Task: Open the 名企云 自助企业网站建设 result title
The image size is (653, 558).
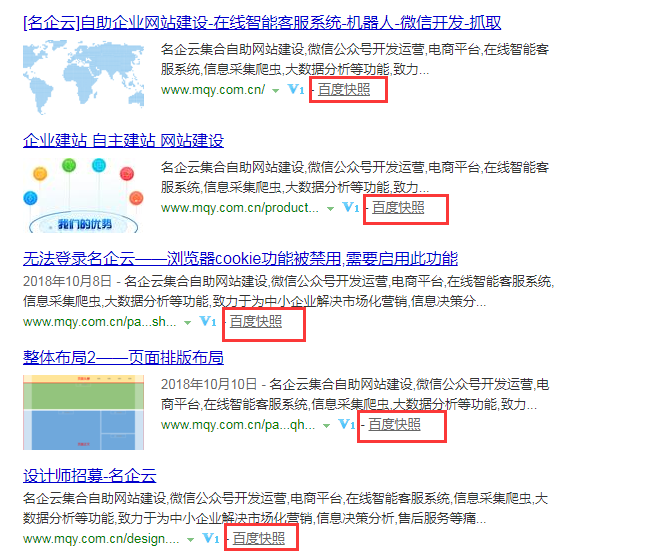Action: click(x=262, y=22)
